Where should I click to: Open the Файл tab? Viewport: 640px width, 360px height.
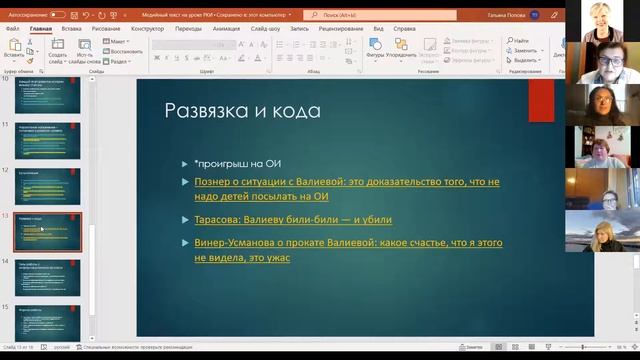tap(13, 29)
